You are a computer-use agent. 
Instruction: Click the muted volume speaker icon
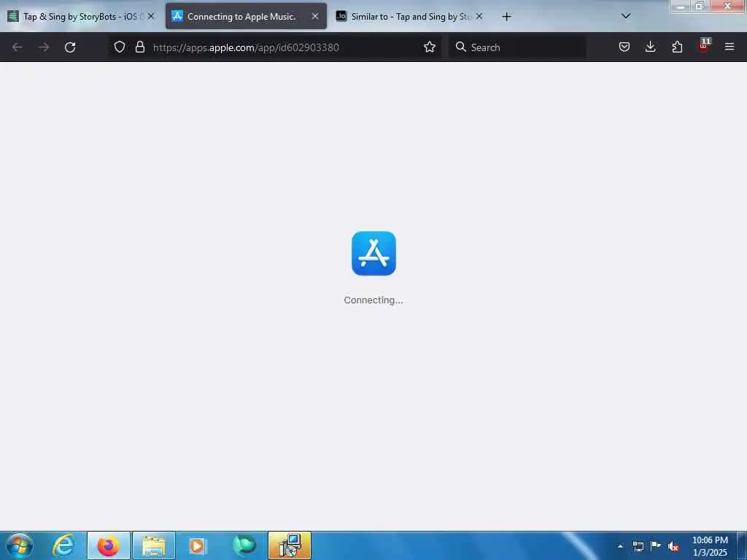pyautogui.click(x=673, y=546)
